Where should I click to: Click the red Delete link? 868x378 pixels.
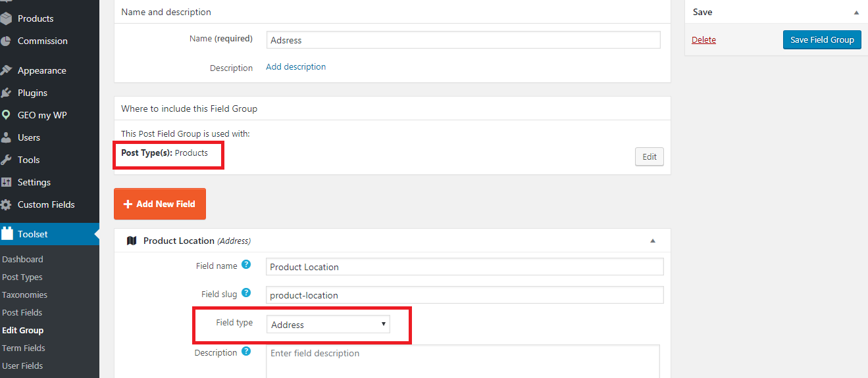click(x=703, y=39)
